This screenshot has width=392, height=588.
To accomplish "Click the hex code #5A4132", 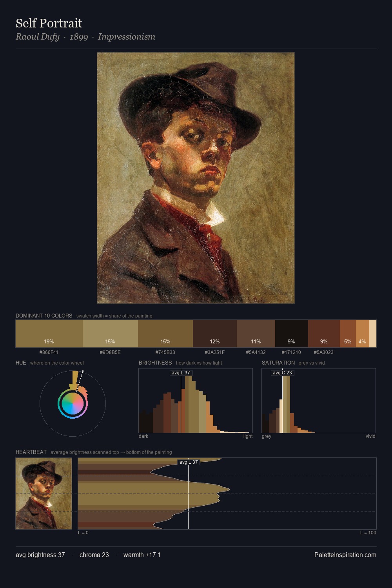I will 256,352.
